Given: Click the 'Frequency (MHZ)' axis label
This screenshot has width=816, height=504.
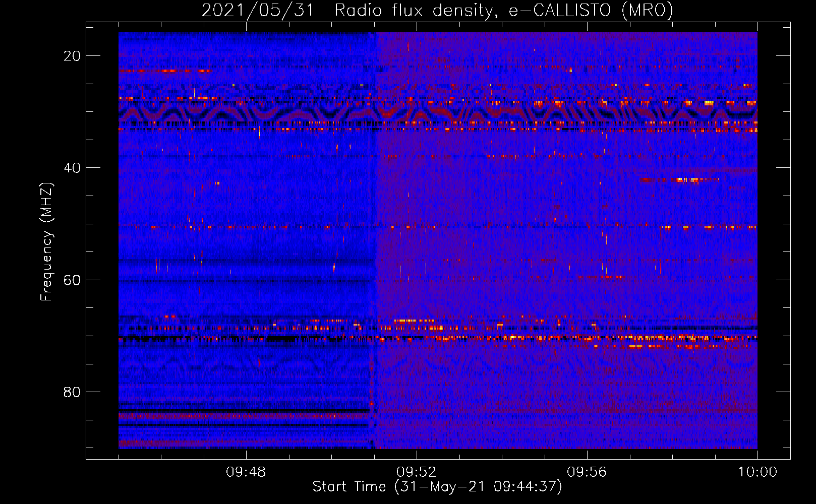Looking at the screenshot, I should pos(46,242).
